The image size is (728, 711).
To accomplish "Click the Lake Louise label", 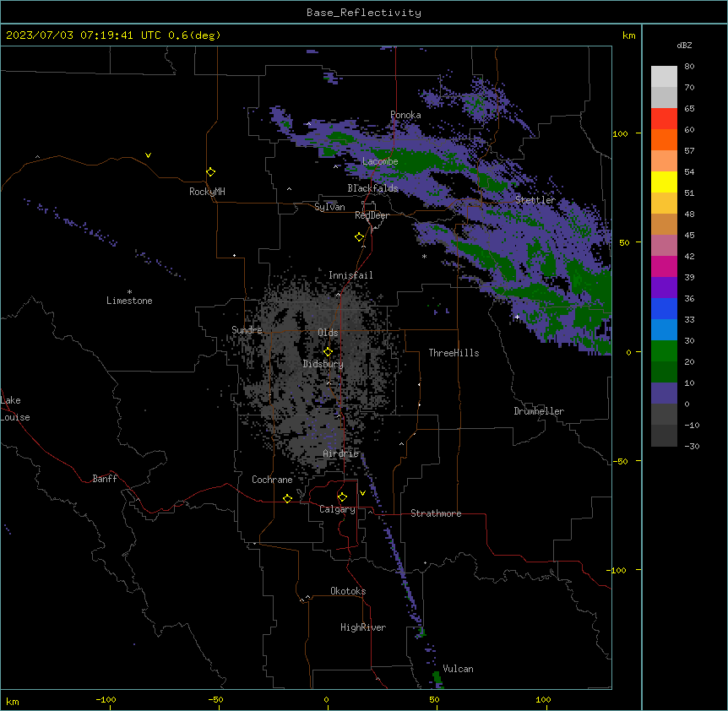I will pyautogui.click(x=15, y=409).
